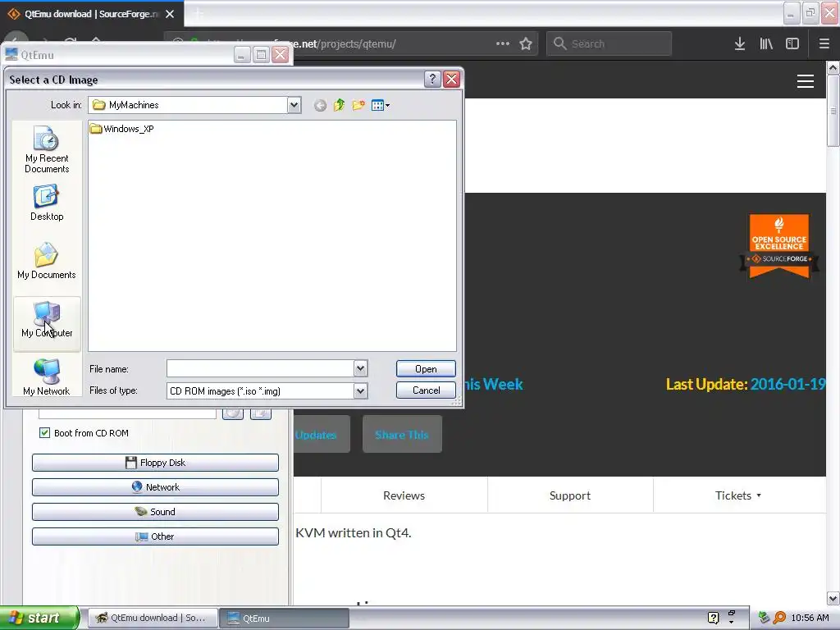Viewport: 840px width, 630px height.
Task: Expand the File name dropdown arrow
Action: [x=361, y=368]
